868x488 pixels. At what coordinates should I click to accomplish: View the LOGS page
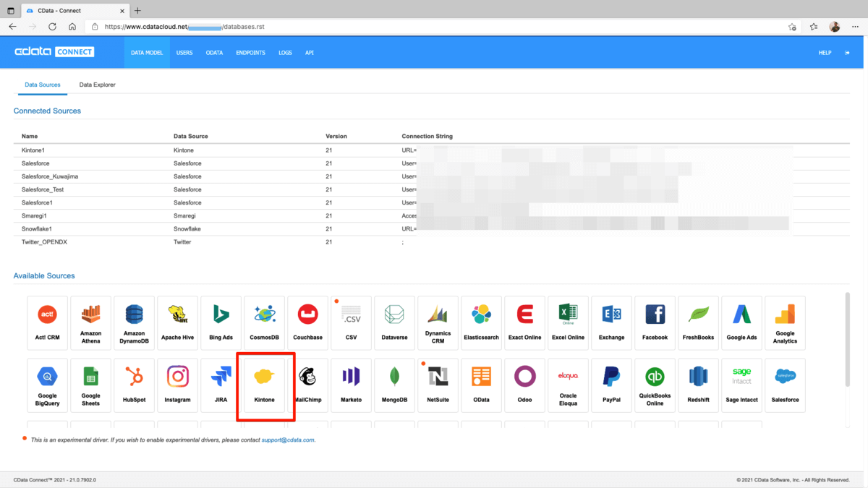[x=285, y=53]
